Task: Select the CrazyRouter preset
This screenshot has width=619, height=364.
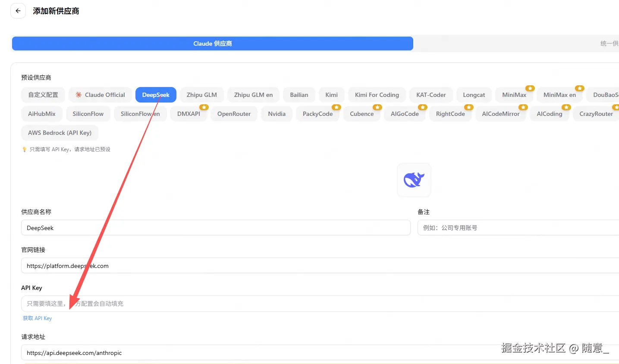Action: coord(596,114)
